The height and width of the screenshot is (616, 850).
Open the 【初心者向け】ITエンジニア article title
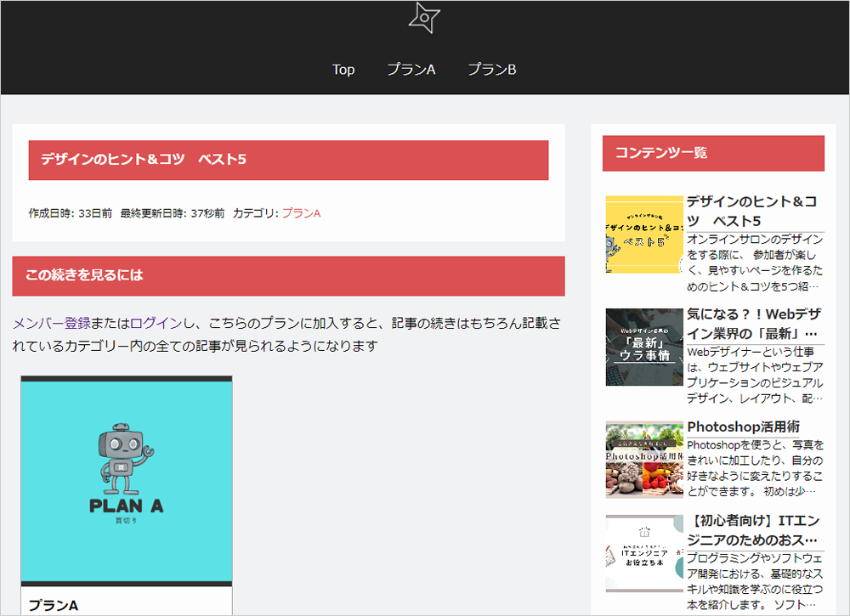point(753,528)
